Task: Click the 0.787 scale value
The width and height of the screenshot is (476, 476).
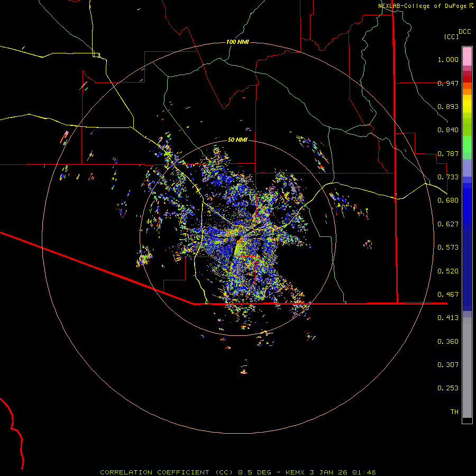Action: [448, 153]
